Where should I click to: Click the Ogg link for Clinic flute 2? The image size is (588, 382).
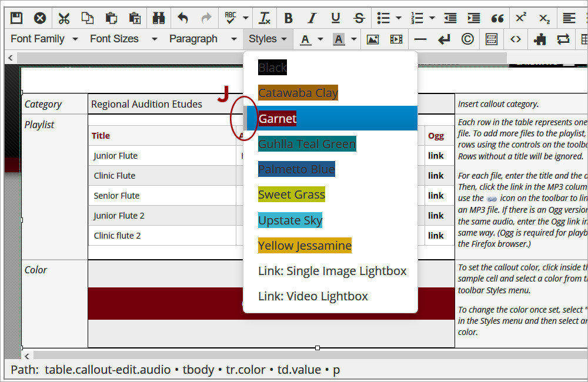(436, 236)
